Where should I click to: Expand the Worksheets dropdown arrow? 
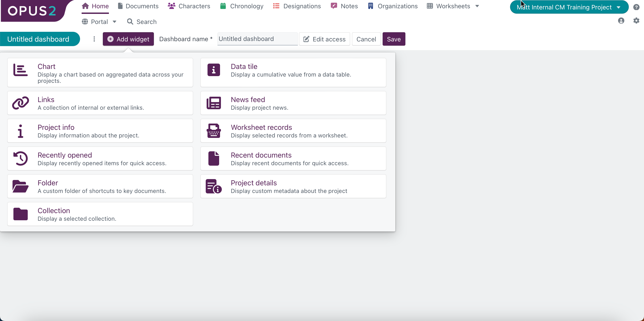[x=477, y=6]
